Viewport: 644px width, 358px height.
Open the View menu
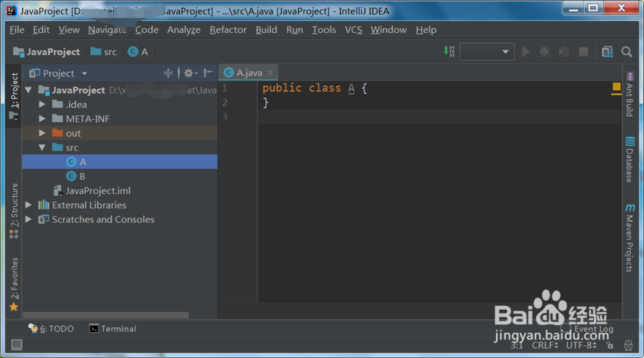pos(69,30)
